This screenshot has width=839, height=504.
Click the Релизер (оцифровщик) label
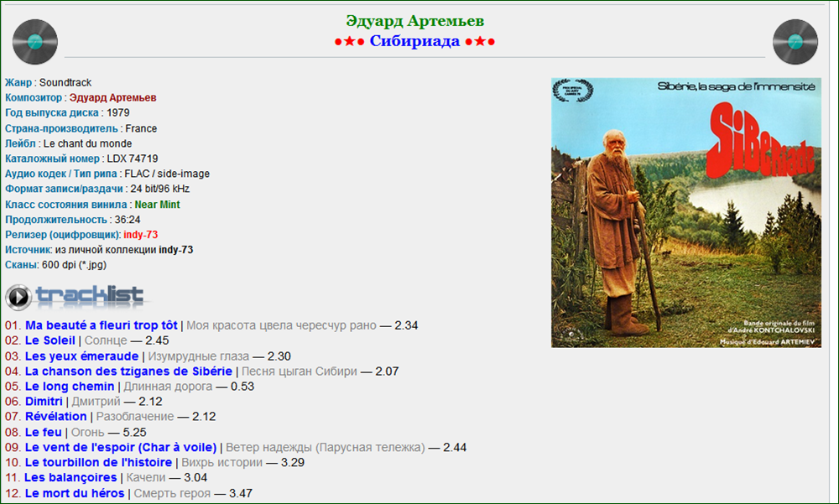coord(63,235)
